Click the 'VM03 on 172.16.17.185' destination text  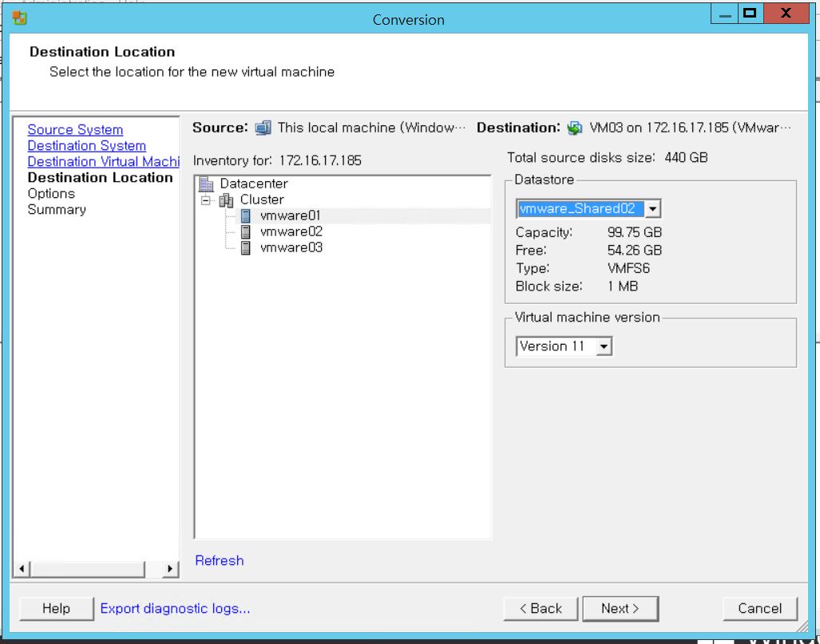[691, 128]
